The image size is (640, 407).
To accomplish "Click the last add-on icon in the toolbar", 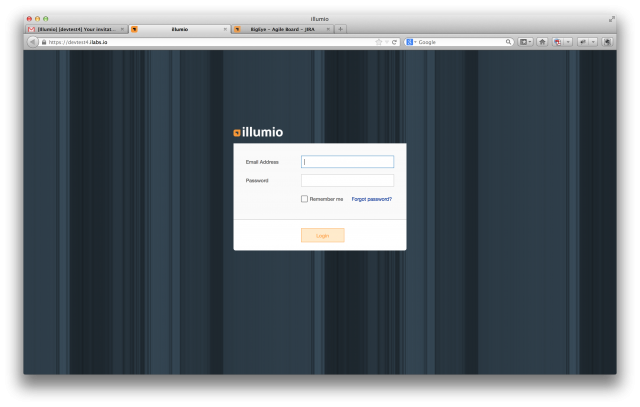I will [x=607, y=42].
